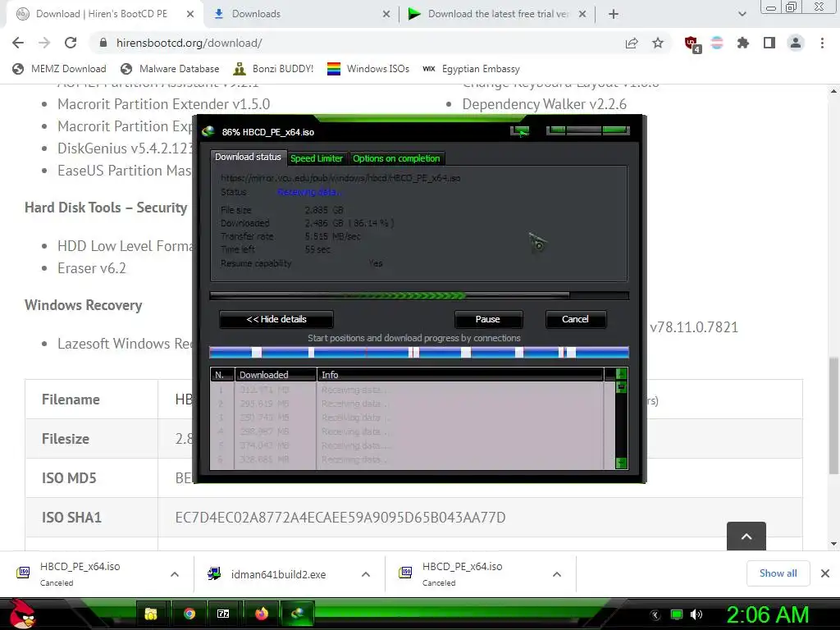840x630 pixels.
Task: Click 'Eraser v6.2' list item
Action: [92, 268]
